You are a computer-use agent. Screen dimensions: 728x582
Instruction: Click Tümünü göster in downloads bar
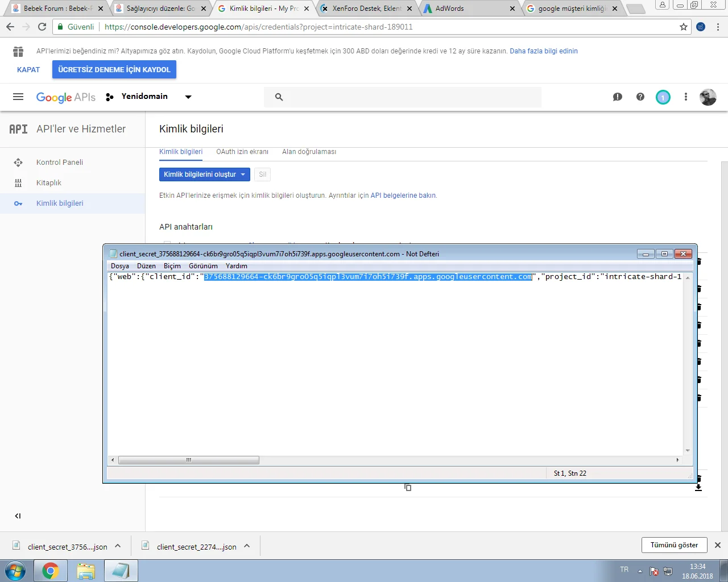674,545
